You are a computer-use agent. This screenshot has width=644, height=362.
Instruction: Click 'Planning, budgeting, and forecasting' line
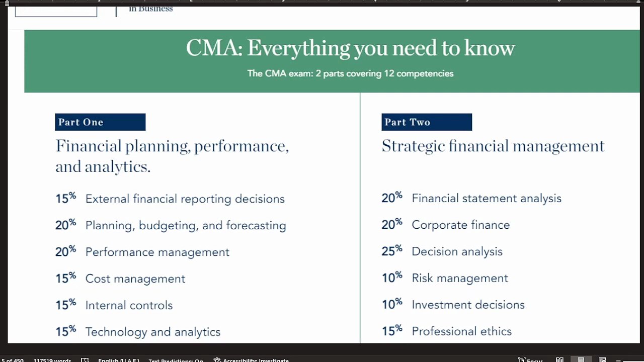coord(186,225)
